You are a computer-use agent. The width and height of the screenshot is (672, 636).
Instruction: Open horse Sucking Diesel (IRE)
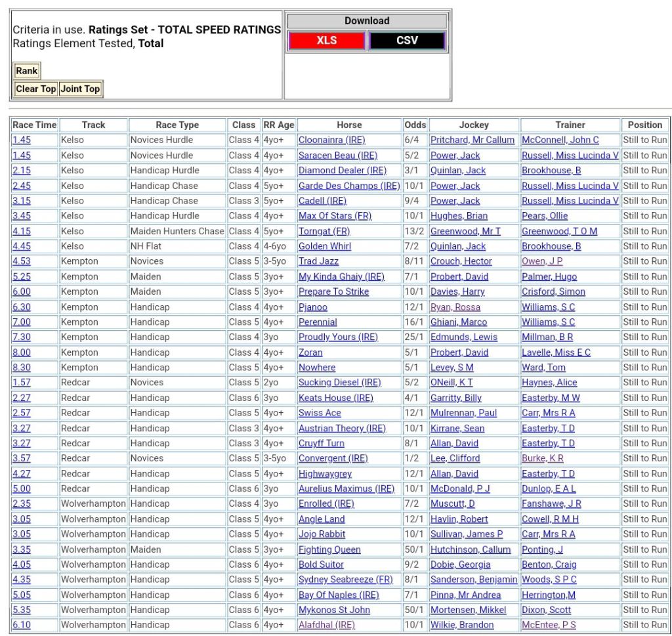339,383
